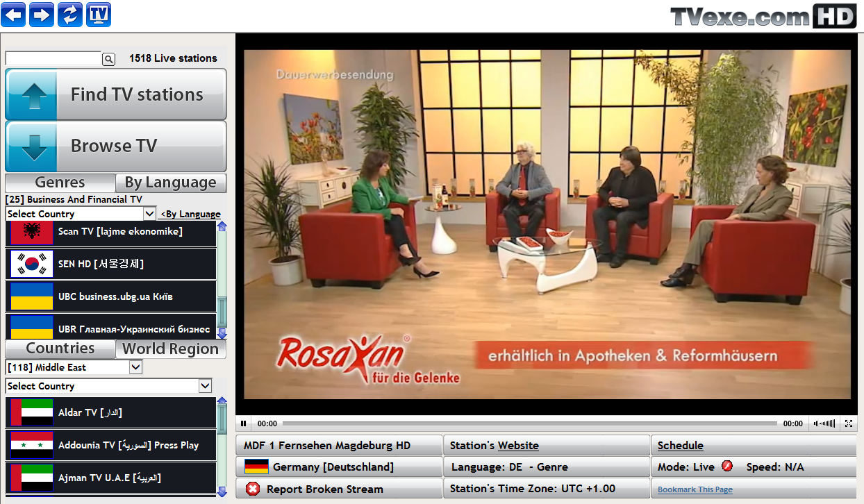Click the red live mode indicator icon

point(727,466)
